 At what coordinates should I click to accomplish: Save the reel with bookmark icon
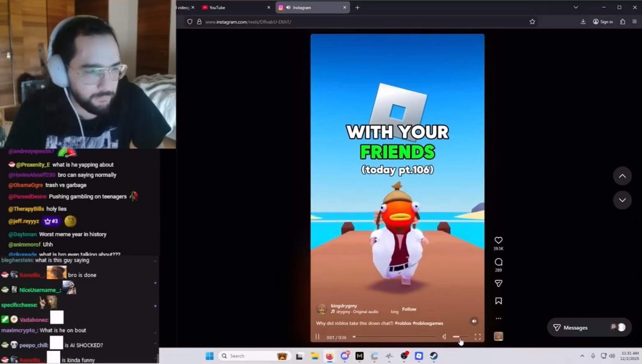click(498, 301)
